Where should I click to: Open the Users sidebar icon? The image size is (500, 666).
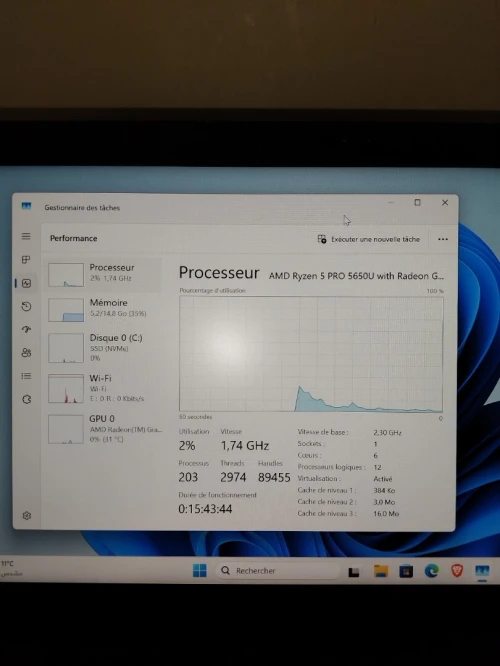point(26,353)
